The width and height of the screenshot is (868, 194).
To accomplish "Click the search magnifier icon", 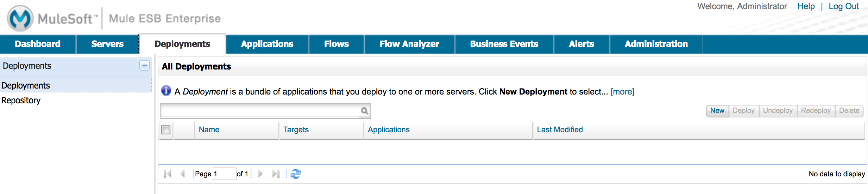I will [365, 111].
